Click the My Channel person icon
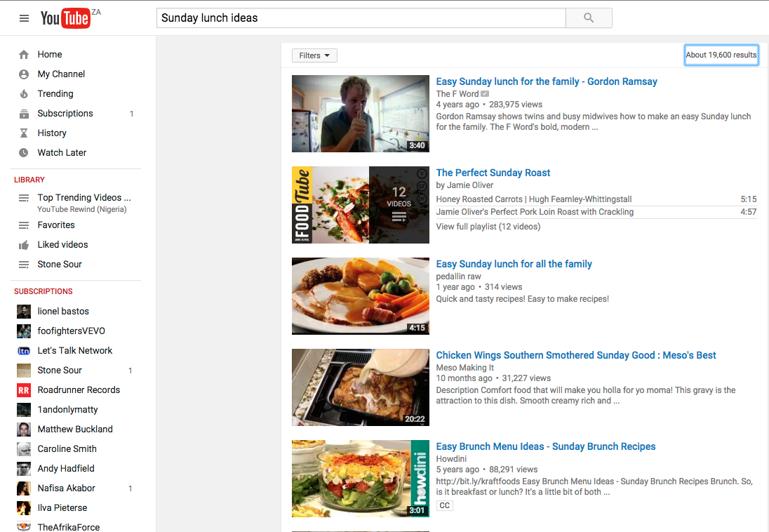Screen dimensions: 769x532 [24, 74]
